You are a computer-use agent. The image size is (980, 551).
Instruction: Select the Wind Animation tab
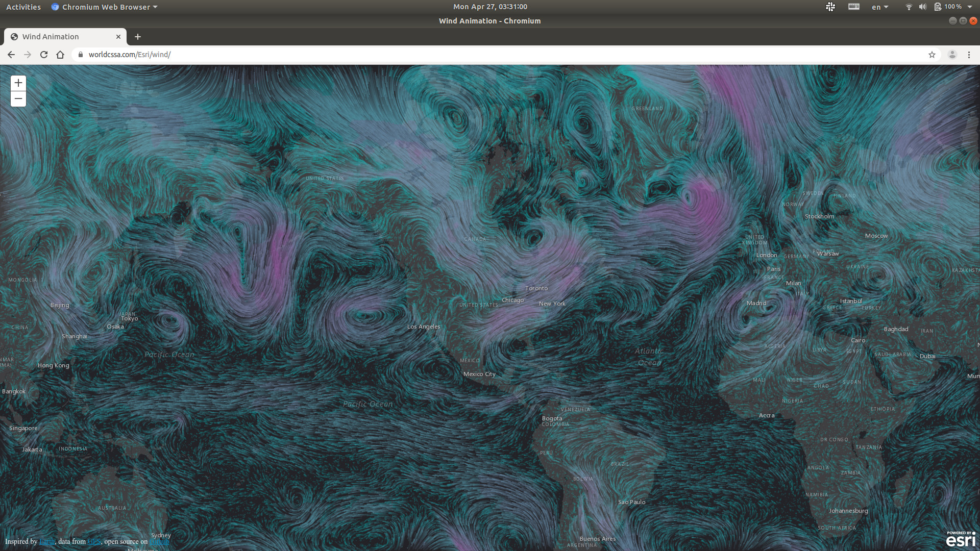coord(56,37)
